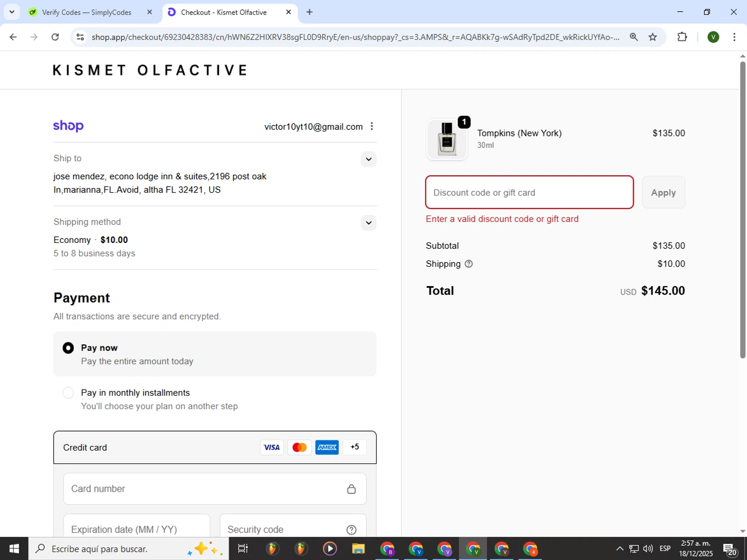Select the Checkout Kismet Olfactive tab
Image resolution: width=747 pixels, height=560 pixels.
[230, 12]
